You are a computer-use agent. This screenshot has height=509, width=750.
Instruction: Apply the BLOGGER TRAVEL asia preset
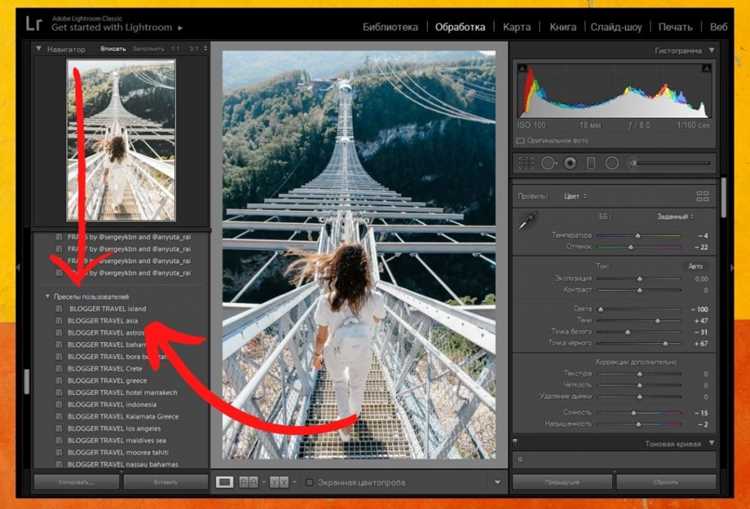pos(102,321)
